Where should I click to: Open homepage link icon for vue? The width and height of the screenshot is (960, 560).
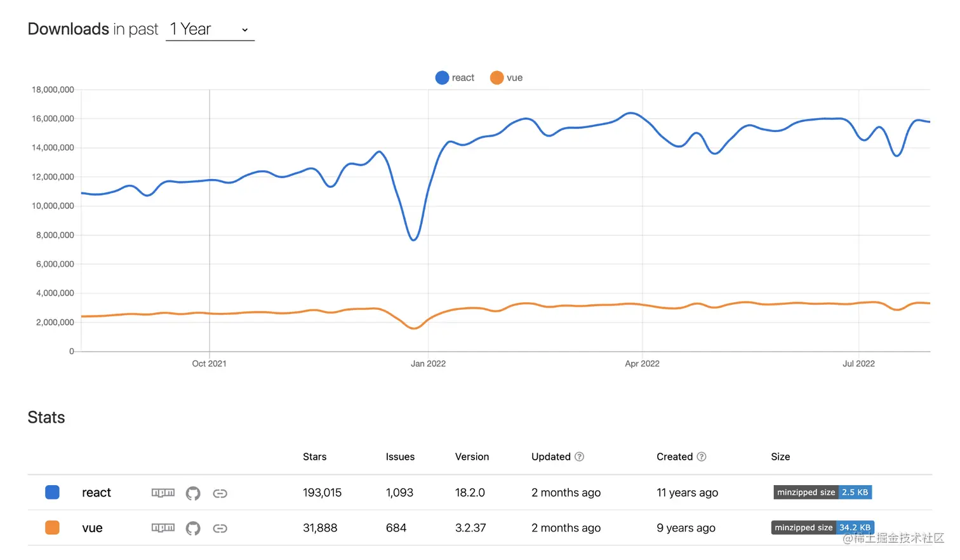(x=220, y=528)
